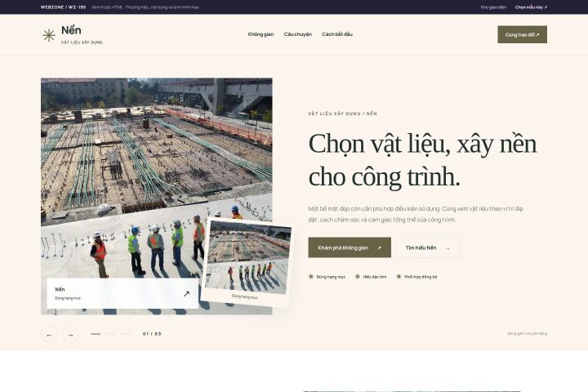
Task: Go to next slide with right arrow
Action: click(70, 335)
